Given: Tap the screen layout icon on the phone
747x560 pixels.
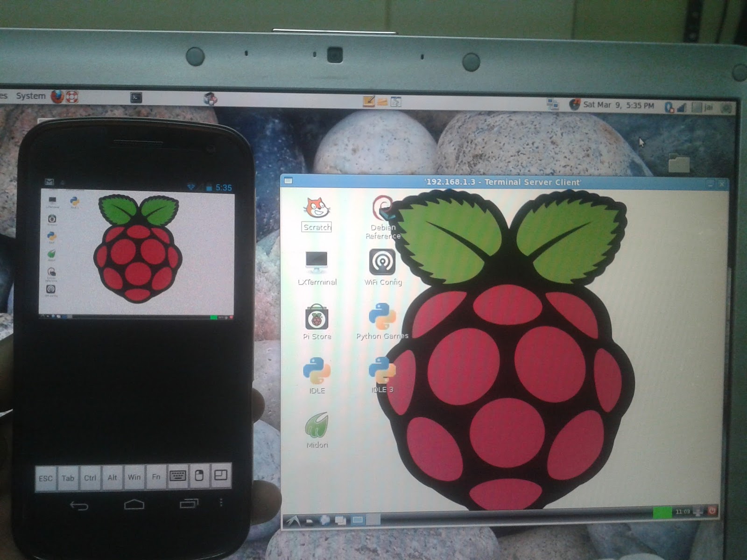Looking at the screenshot, I should click(x=221, y=476).
